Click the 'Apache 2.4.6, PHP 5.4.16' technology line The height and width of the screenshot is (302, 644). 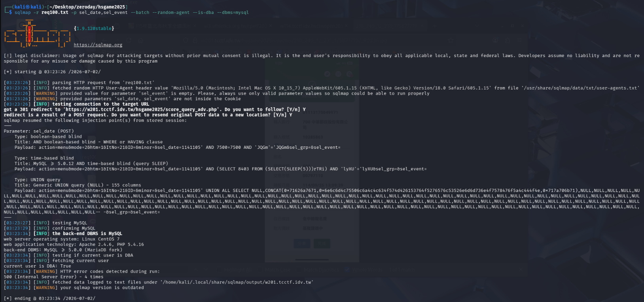coord(74,245)
